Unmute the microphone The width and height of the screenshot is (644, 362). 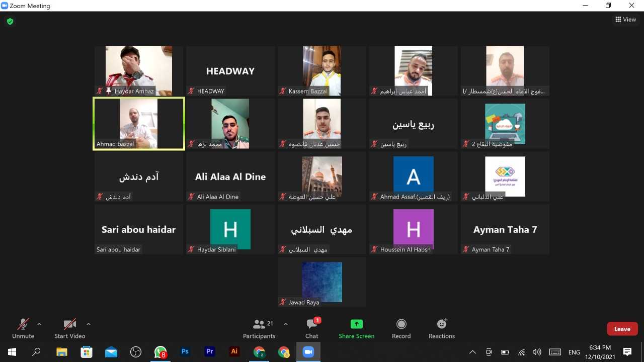coord(23,329)
